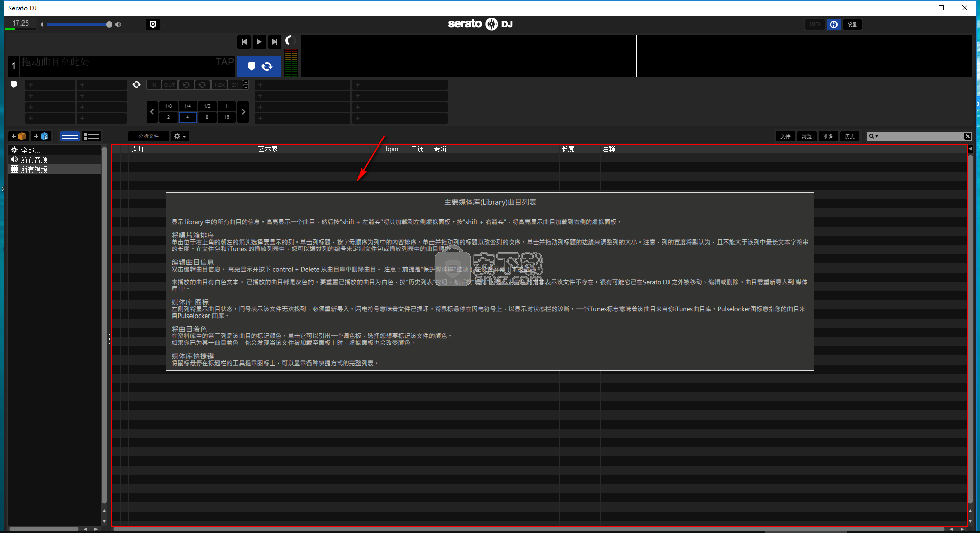Clear the search field with X
The height and width of the screenshot is (533, 980).
tap(967, 136)
